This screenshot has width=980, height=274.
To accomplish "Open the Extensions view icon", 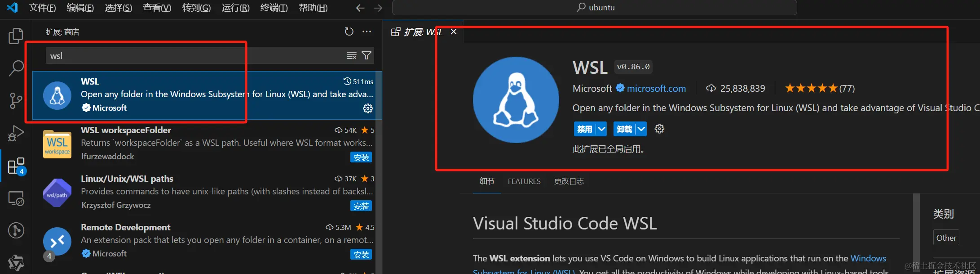I will click(x=16, y=166).
